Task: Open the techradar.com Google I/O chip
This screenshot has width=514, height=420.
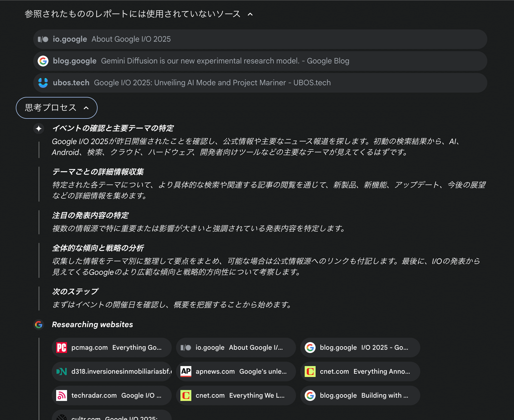Action: click(111, 395)
